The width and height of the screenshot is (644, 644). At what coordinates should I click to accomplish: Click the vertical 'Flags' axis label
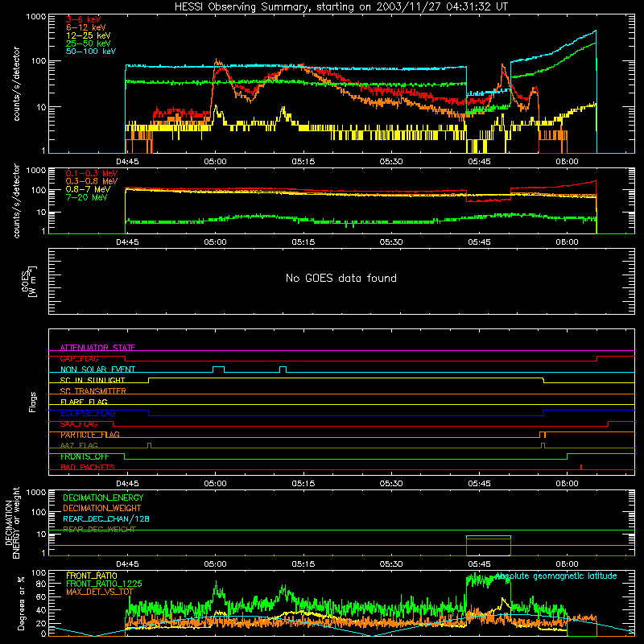coord(32,402)
